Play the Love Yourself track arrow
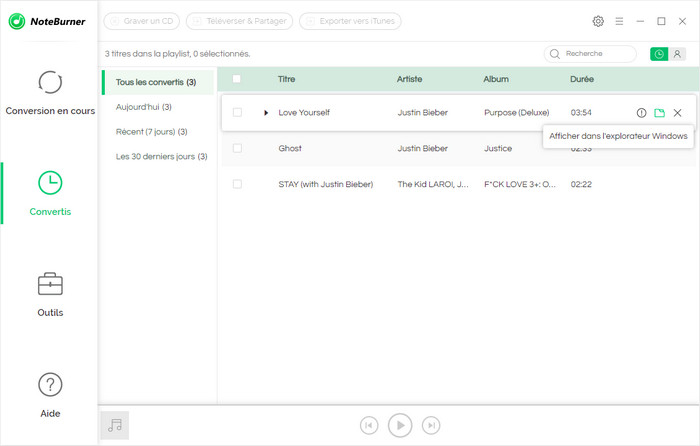 click(x=266, y=113)
